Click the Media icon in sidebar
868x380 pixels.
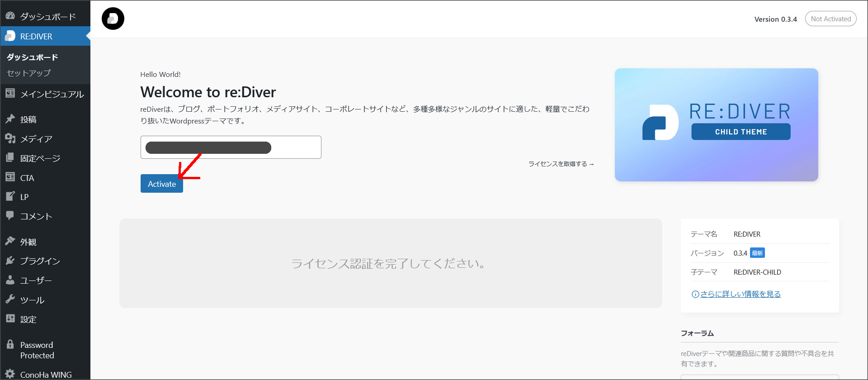pos(10,138)
